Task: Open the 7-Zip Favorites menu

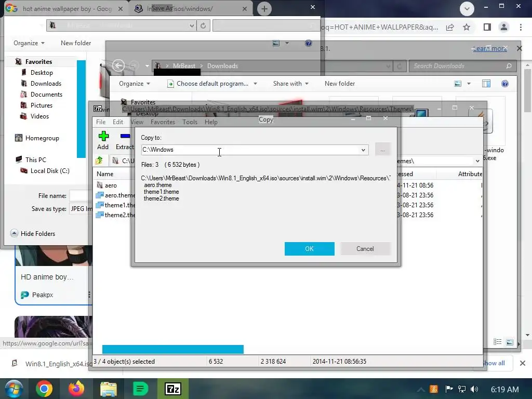Action: coord(163,122)
